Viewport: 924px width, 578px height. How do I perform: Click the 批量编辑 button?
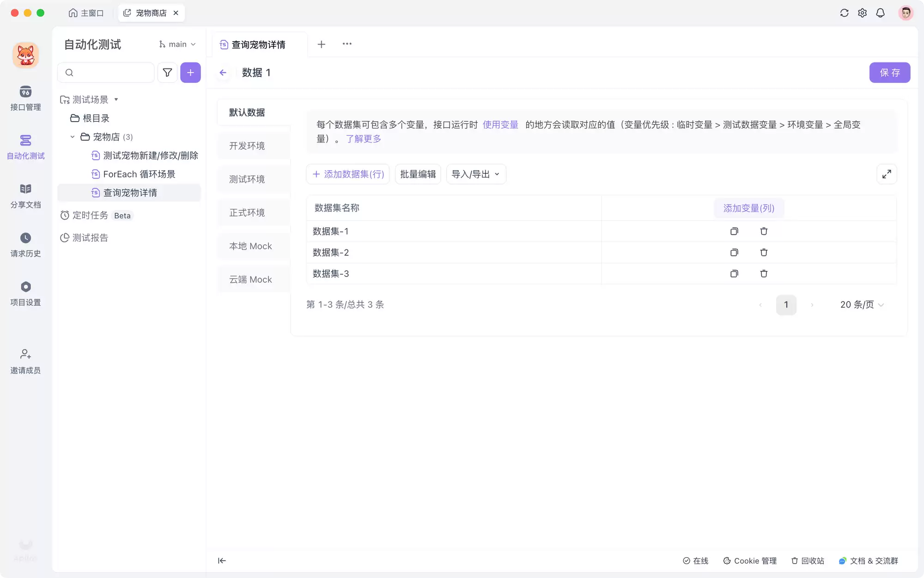(x=418, y=174)
